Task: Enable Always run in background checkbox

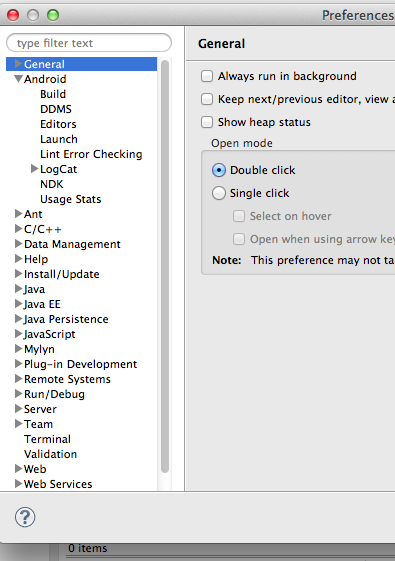Action: point(207,76)
